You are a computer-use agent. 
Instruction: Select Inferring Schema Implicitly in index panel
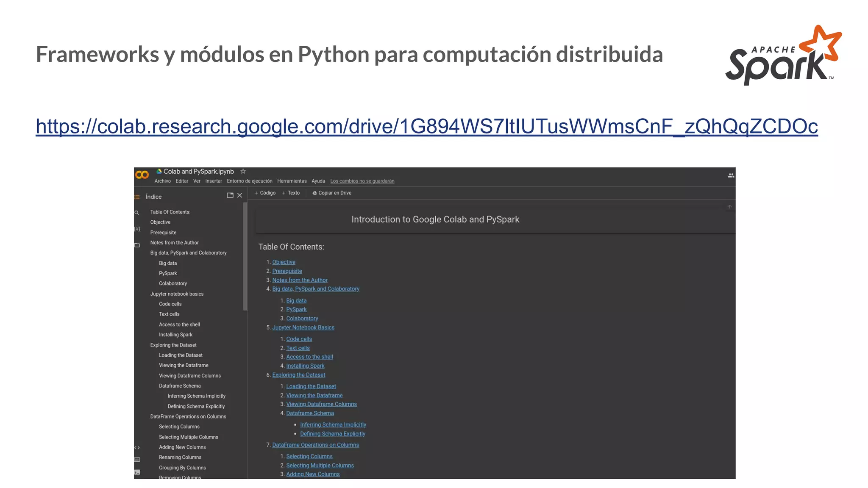[x=197, y=396]
